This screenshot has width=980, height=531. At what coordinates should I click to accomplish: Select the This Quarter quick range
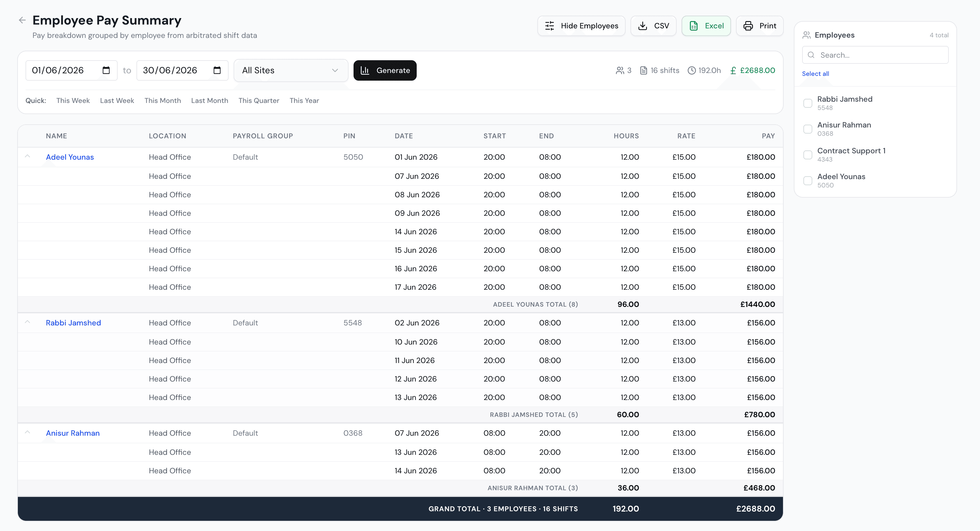tap(259, 100)
